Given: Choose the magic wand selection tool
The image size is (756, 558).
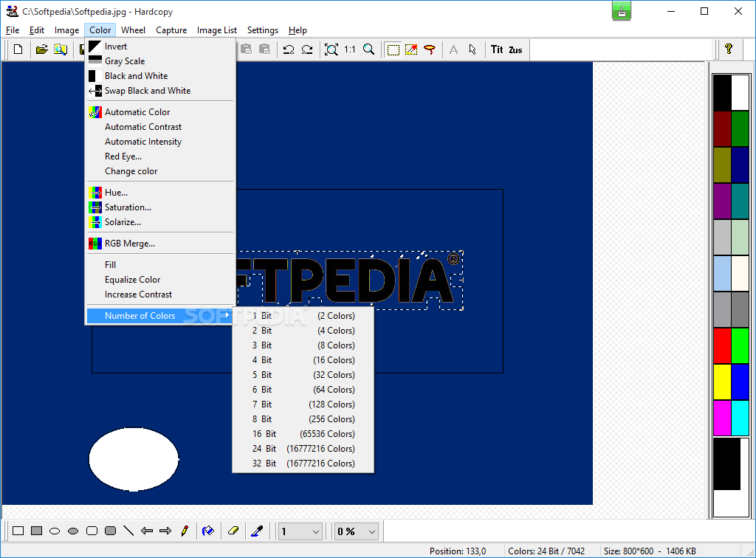Looking at the screenshot, I should point(411,49).
